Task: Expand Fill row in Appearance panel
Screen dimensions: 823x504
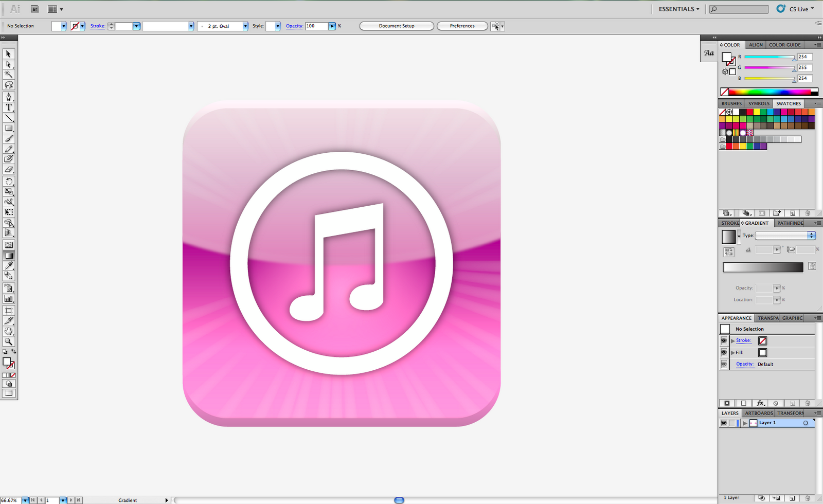Action: [x=733, y=352]
